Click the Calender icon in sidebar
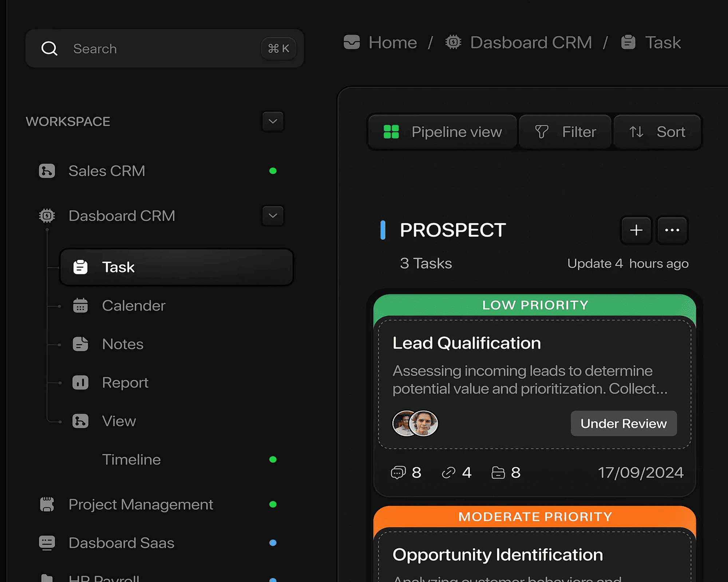 point(80,306)
